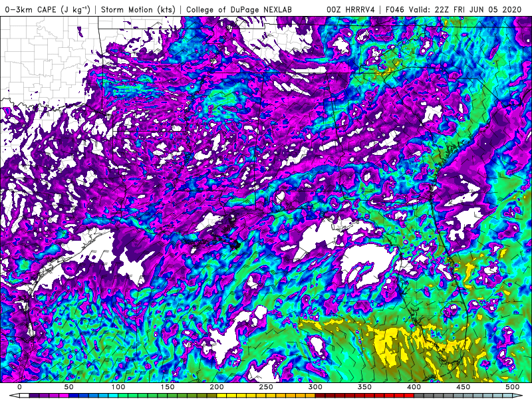
Task: Click the right arrow cap of the color bar
Action: pos(517,395)
